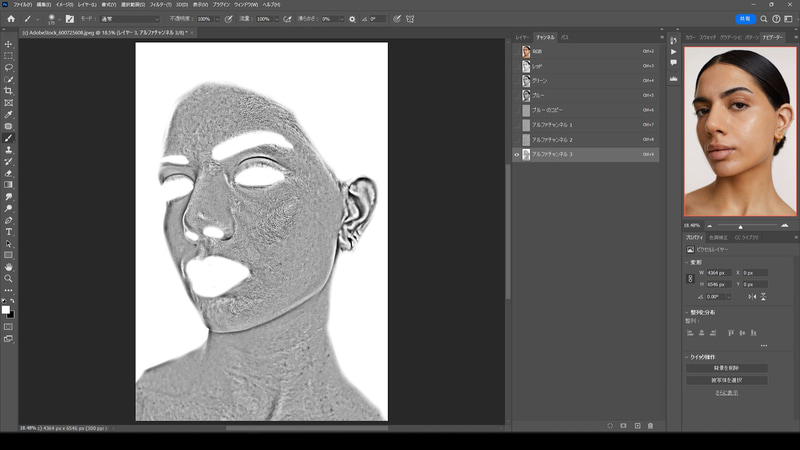The image size is (800, 450).
Task: Open the フィルター menu
Action: coord(160,5)
